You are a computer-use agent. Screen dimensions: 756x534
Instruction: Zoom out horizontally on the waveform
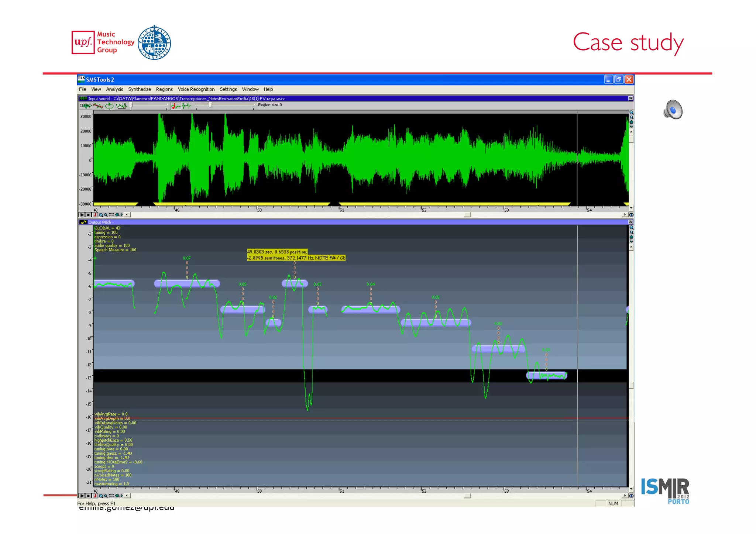pyautogui.click(x=106, y=215)
